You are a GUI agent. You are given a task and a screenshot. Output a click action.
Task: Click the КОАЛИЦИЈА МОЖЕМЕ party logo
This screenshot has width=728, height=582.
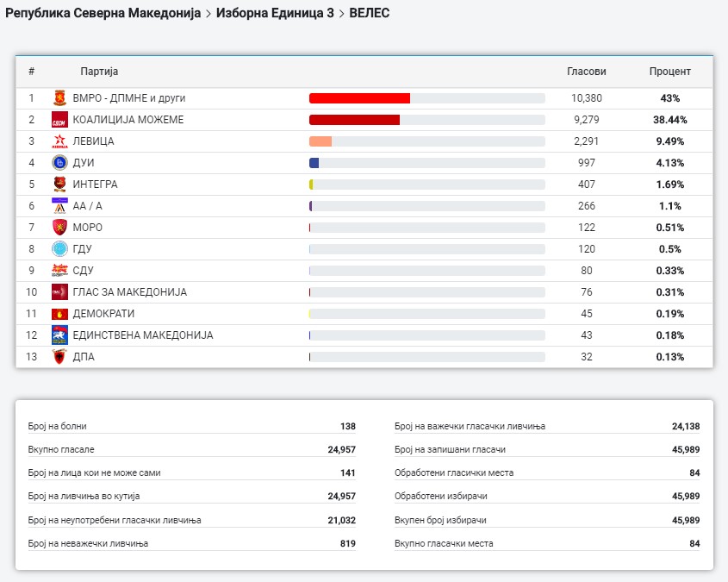point(59,120)
